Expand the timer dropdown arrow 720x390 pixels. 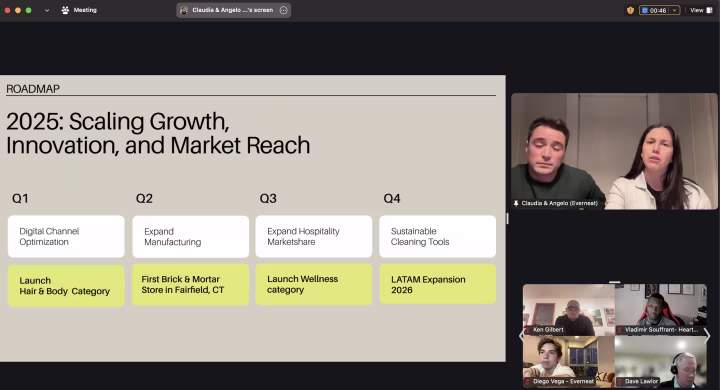674,10
